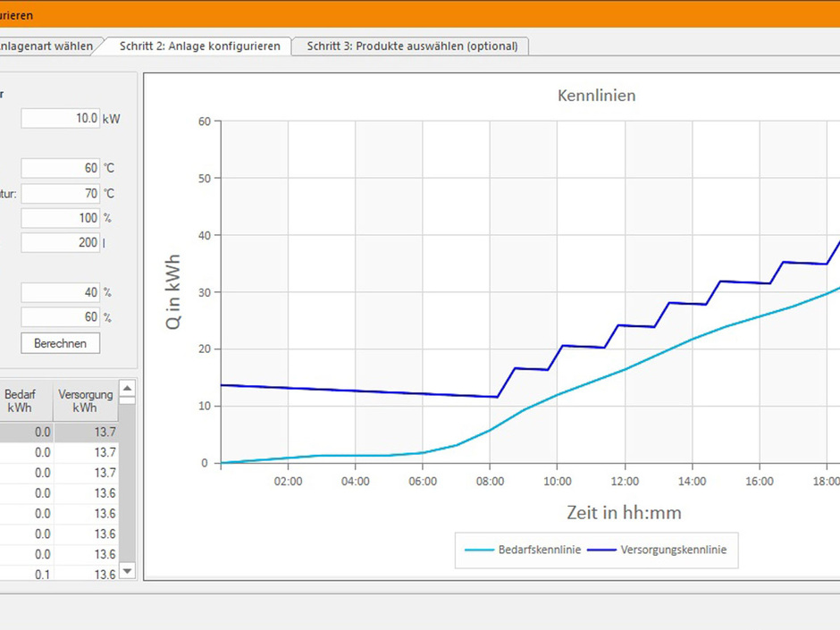840x630 pixels.
Task: Click the 40 % input field
Action: (x=60, y=293)
